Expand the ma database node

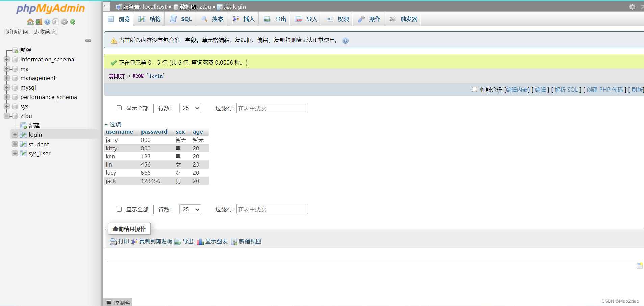click(6, 69)
